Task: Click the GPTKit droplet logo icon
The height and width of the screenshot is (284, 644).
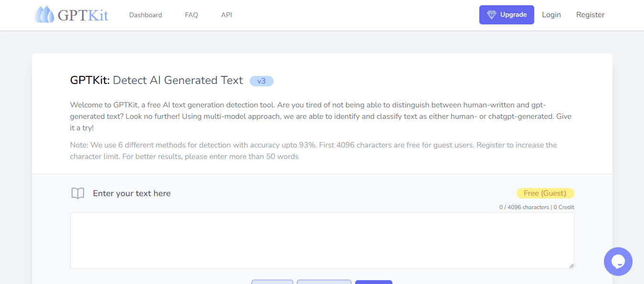Action: point(44,15)
